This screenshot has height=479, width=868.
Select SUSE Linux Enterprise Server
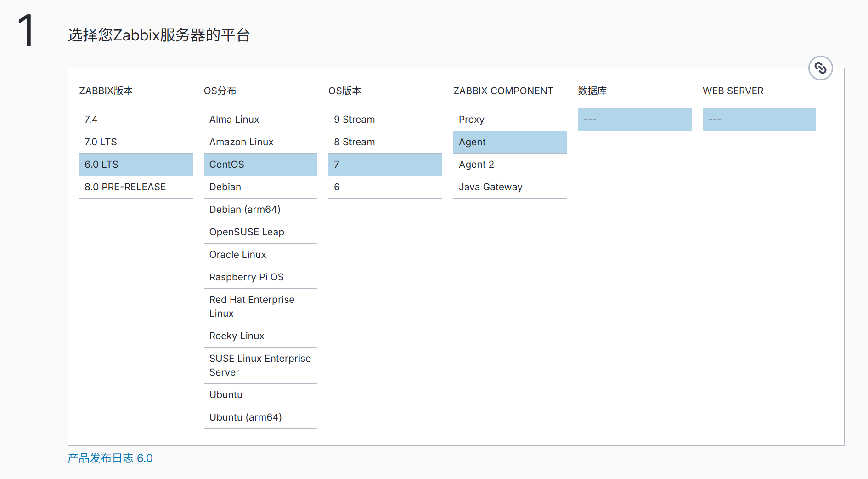click(260, 365)
